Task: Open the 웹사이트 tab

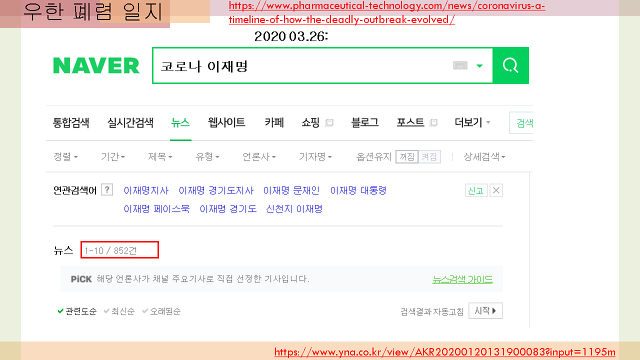Action: coord(227,122)
